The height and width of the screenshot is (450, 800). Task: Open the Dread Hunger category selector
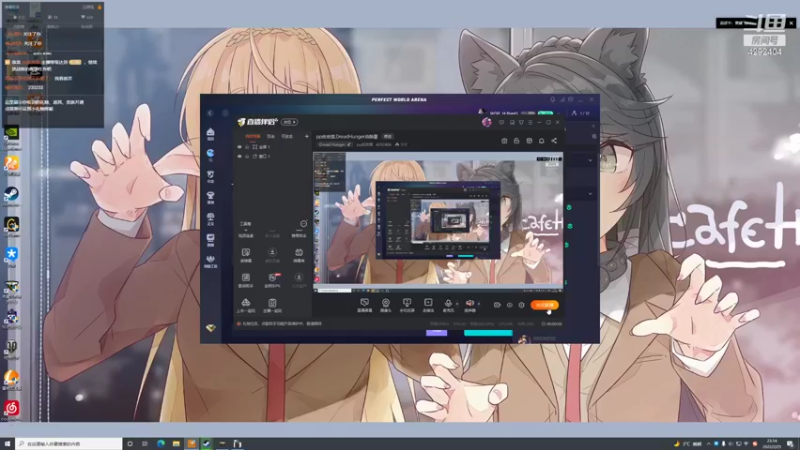tap(335, 145)
